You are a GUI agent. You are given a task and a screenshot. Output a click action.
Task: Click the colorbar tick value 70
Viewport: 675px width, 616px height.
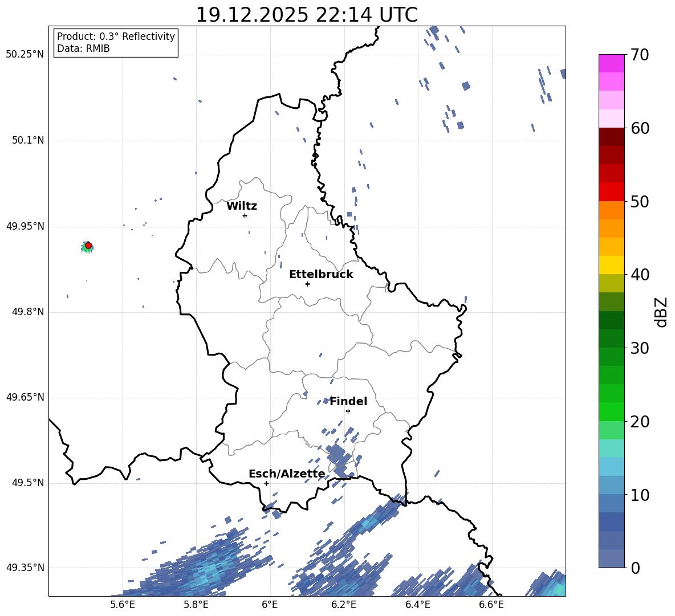tap(640, 55)
